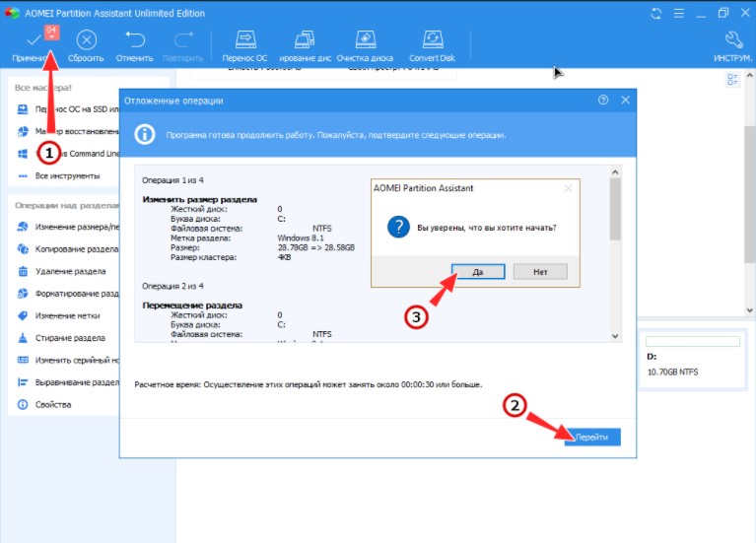This screenshot has height=543, width=756.
Task: Click the trash icon beside Удаление раздела
Action: [x=23, y=271]
